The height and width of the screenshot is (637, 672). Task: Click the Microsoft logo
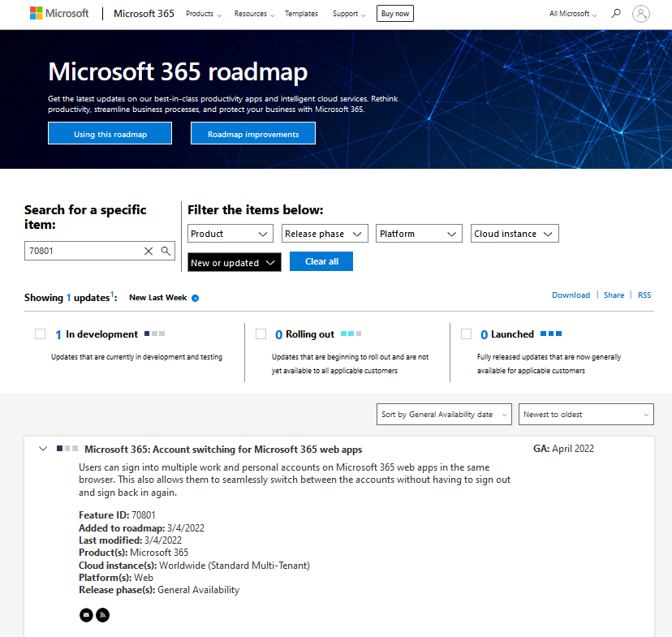pos(59,13)
